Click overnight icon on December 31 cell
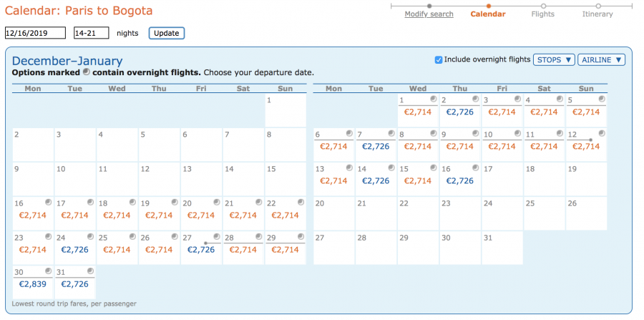The height and width of the screenshot is (320, 644). pyautogui.click(x=90, y=271)
